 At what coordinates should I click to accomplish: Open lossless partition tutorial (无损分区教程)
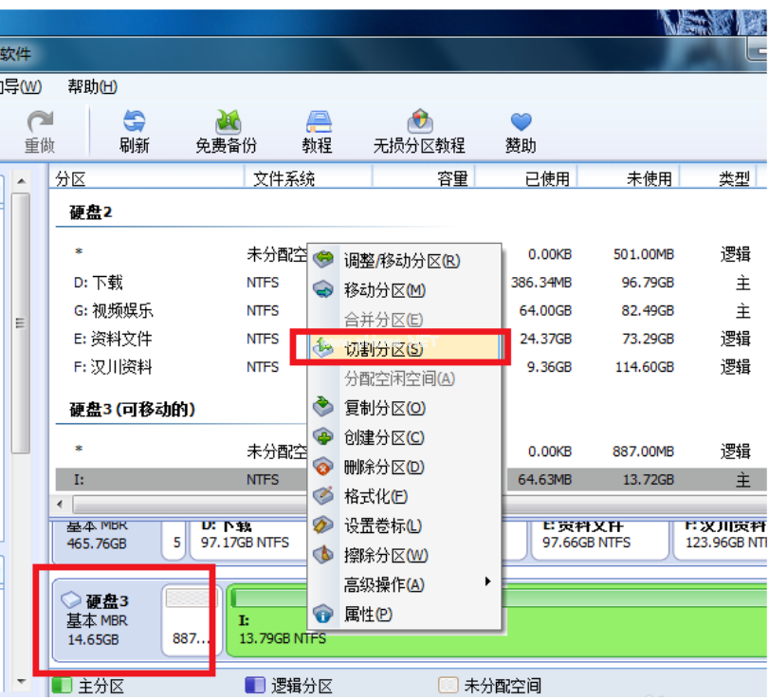(x=419, y=131)
